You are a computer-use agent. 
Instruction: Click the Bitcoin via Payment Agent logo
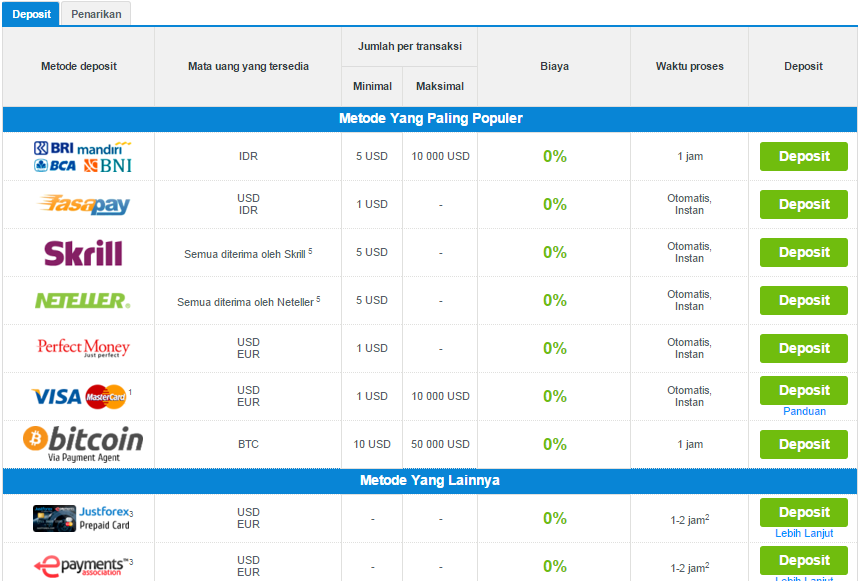(x=83, y=444)
